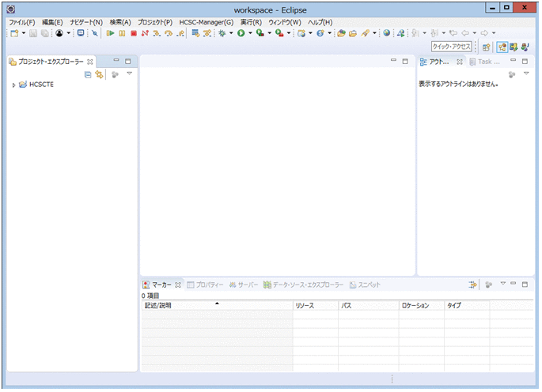Switch to the データ・ソース・エクスプローラー tab

[308, 285]
